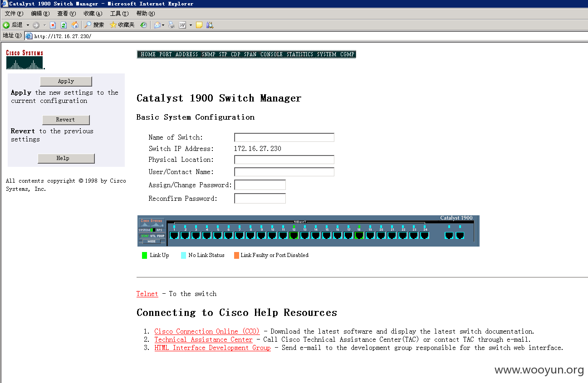This screenshot has width=588, height=383.
Task: Click the Mail envelope icon
Action: point(157,25)
